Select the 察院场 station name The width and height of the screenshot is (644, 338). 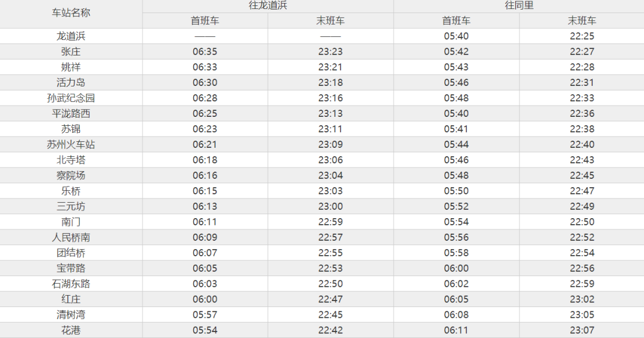[71, 175]
